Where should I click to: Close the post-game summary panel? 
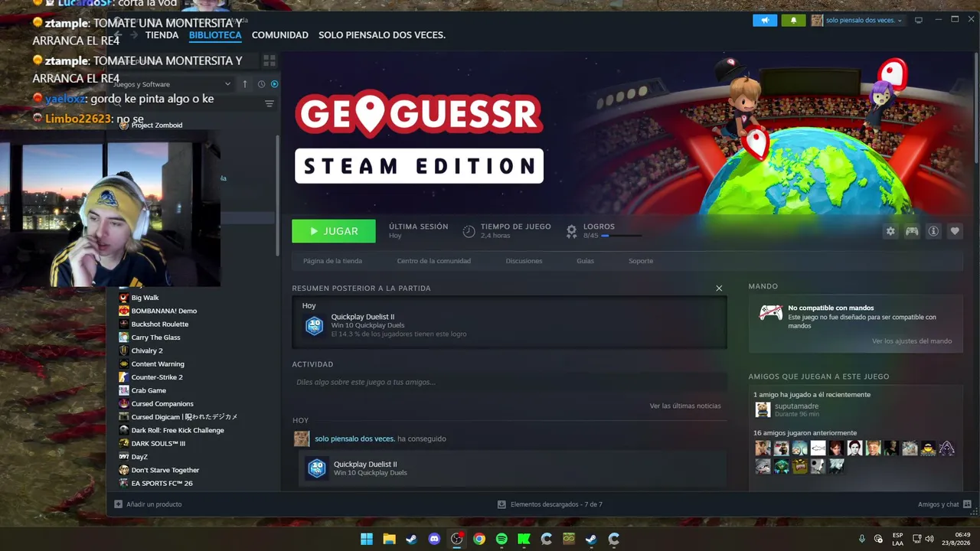(719, 288)
